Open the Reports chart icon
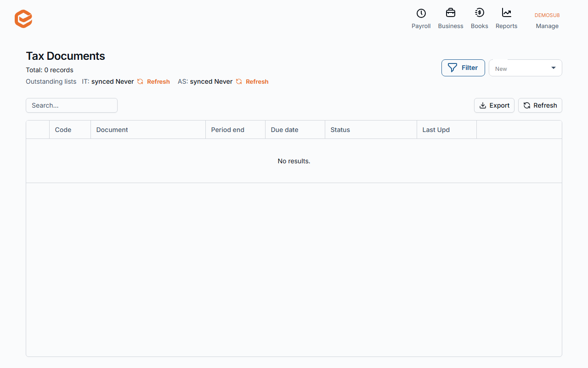 point(507,13)
